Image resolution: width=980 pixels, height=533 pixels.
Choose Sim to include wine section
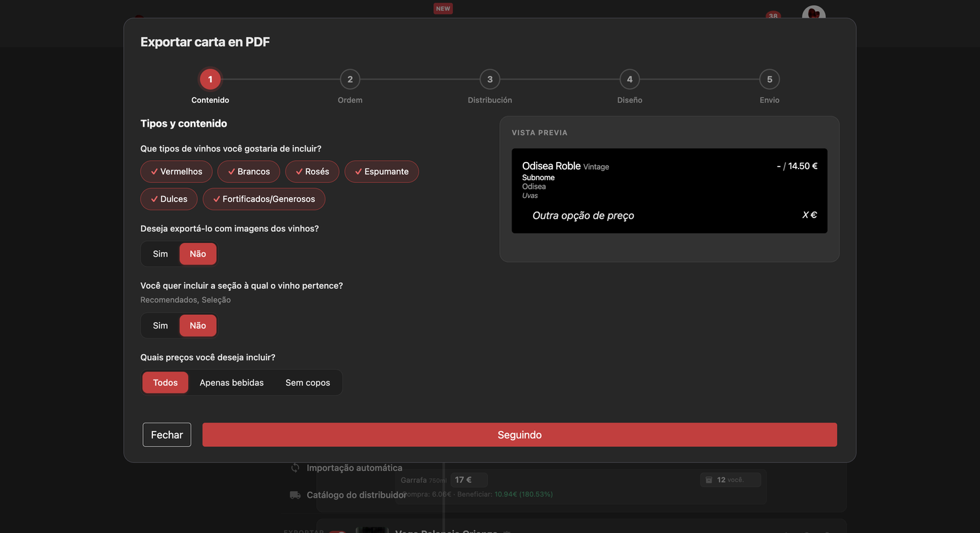[x=161, y=326]
